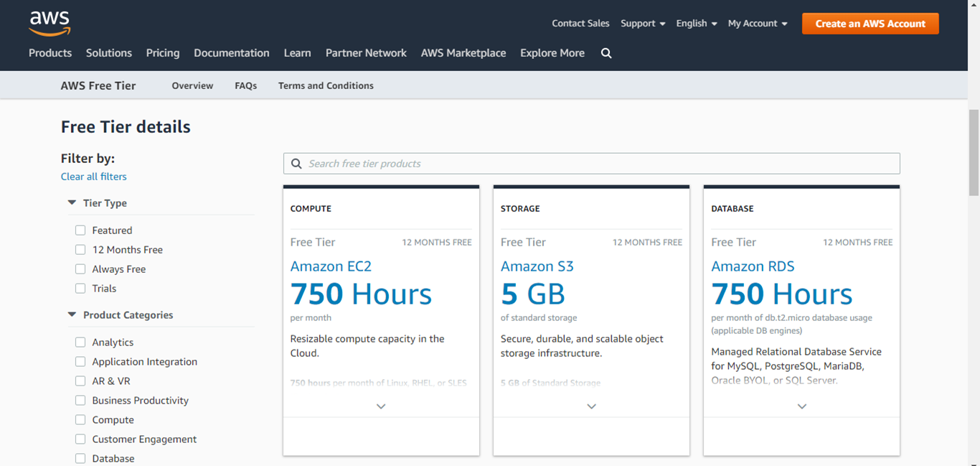The height and width of the screenshot is (466, 980).
Task: Check the Database category checkbox
Action: pyautogui.click(x=80, y=459)
